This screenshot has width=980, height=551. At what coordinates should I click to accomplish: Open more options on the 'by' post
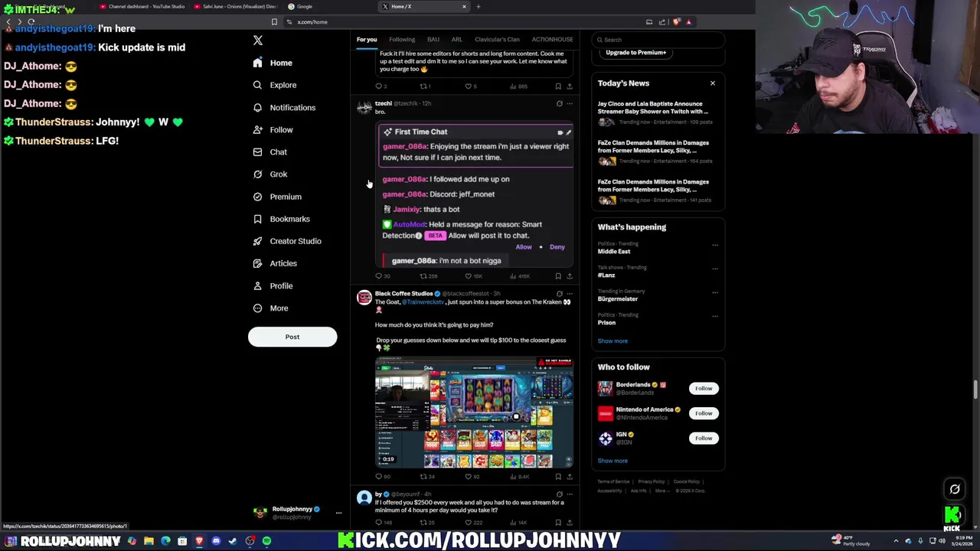pos(570,494)
